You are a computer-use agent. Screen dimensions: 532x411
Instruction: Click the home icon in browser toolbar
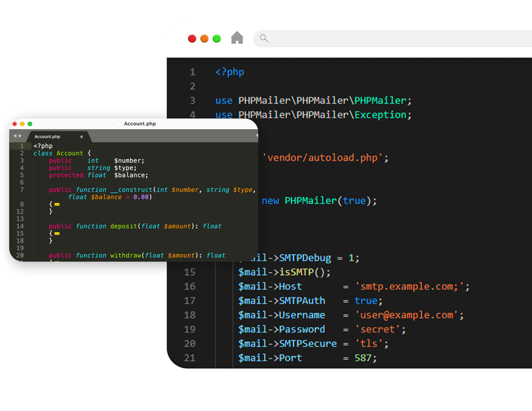tap(237, 38)
